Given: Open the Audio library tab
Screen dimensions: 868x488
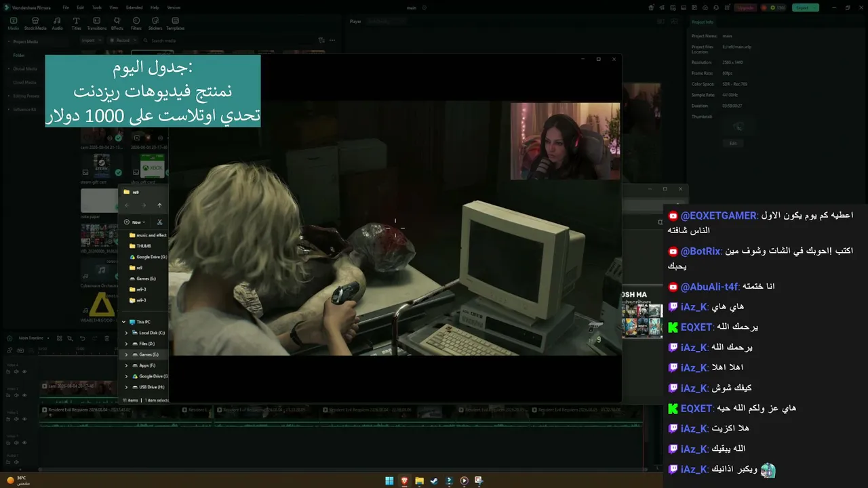Looking at the screenshot, I should 58,24.
